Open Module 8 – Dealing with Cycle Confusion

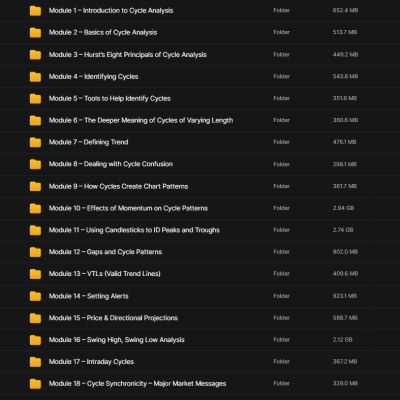[111, 164]
